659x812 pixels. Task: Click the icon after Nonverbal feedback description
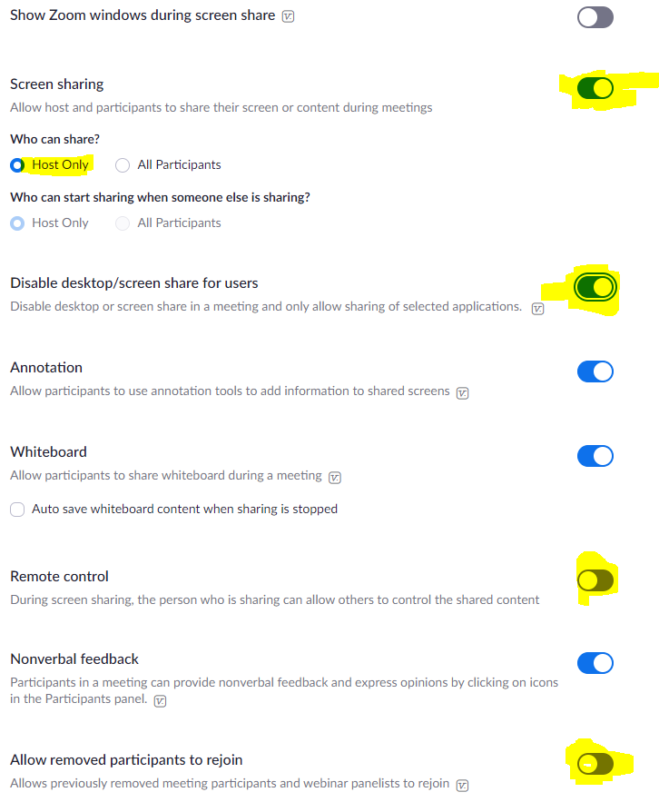[x=161, y=702]
